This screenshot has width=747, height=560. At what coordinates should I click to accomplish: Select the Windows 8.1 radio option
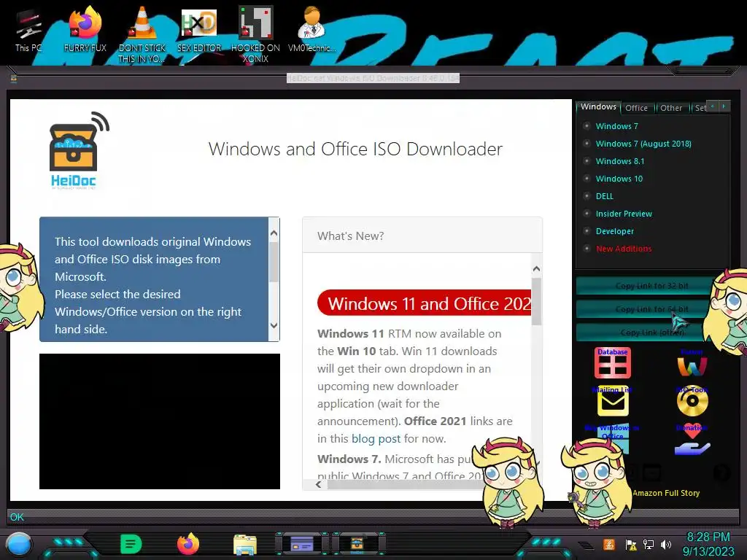(614, 161)
